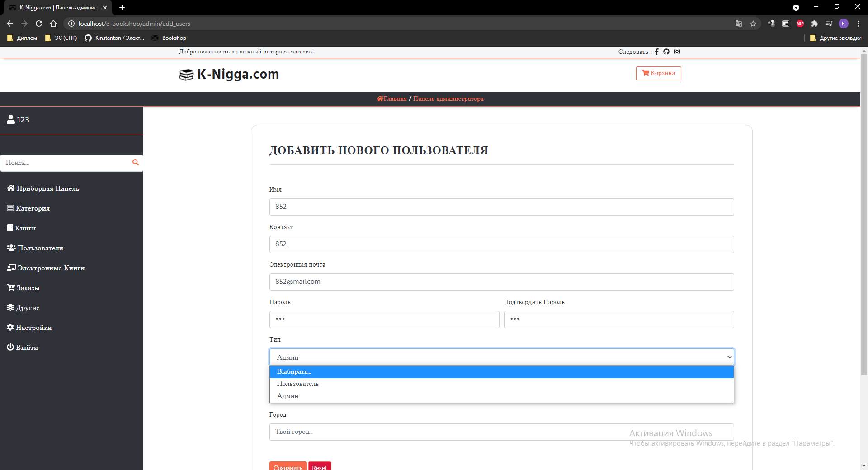The width and height of the screenshot is (868, 470).
Task: Expand Другие in sidebar
Action: 23,308
